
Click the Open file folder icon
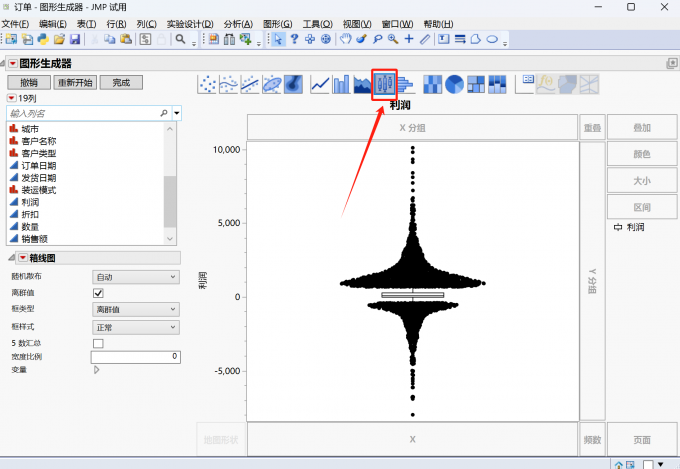click(x=59, y=39)
